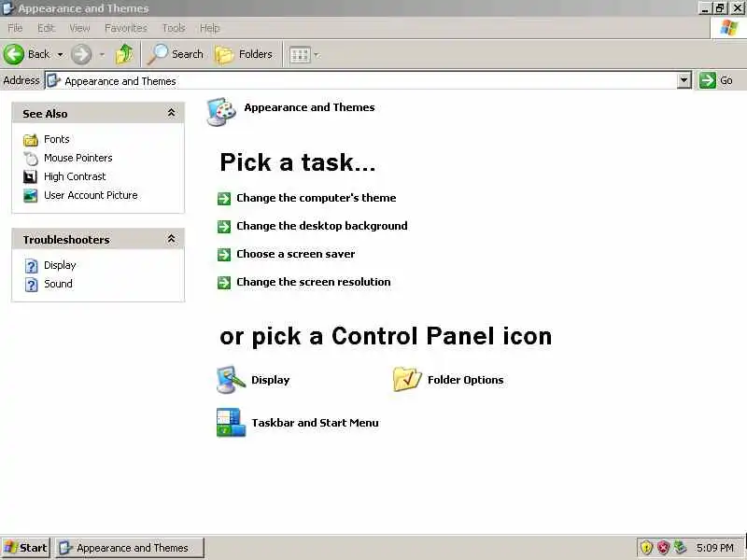Toggle the Folders pane button

244,54
